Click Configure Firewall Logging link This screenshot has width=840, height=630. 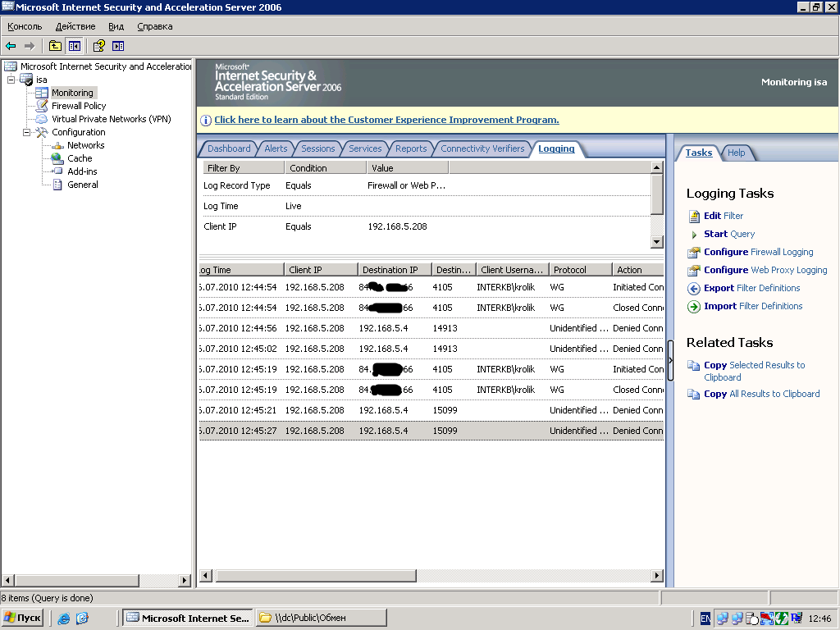(x=759, y=253)
